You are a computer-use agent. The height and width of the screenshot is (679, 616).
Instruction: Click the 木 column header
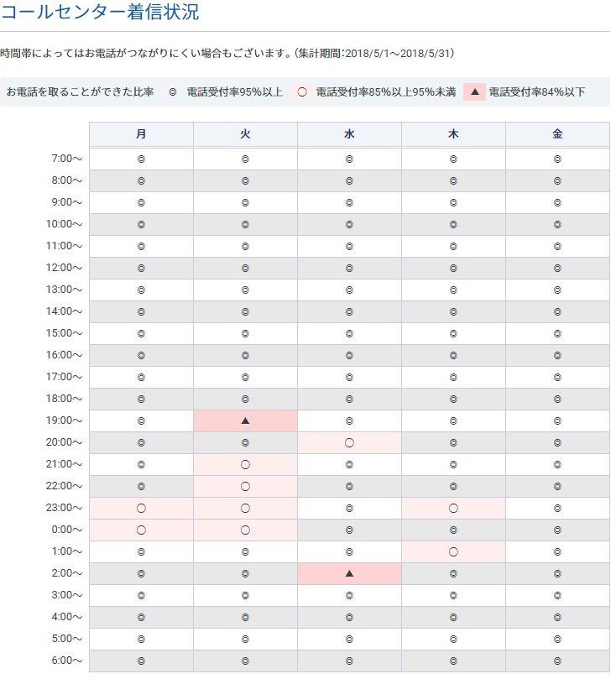454,134
